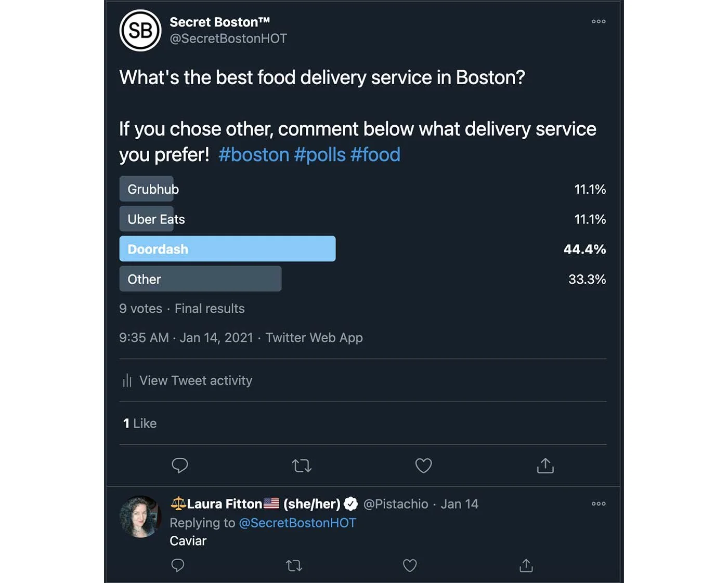728x583 pixels.
Task: Open Laura Fitton's profile picture
Action: 140,516
